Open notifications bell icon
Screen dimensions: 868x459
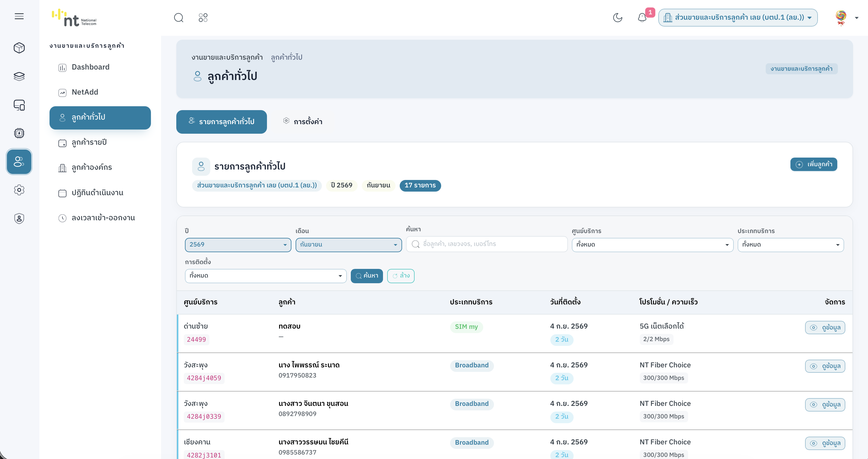642,18
